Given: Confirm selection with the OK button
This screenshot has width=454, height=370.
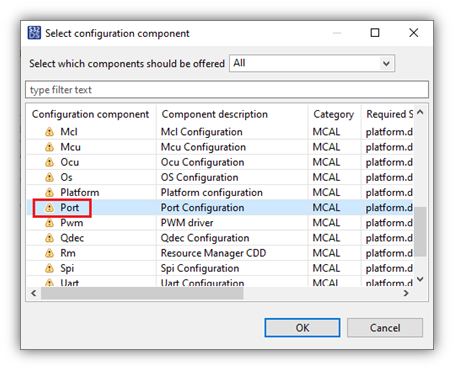Looking at the screenshot, I should [x=302, y=328].
